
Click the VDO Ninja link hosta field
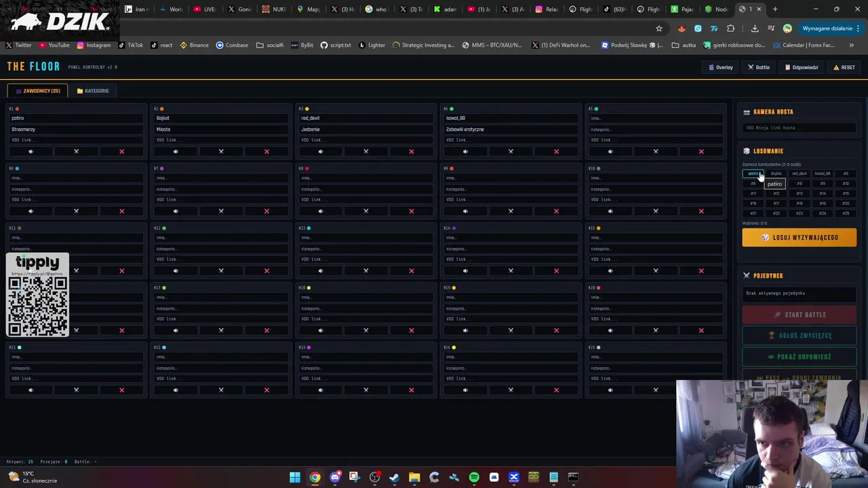800,127
